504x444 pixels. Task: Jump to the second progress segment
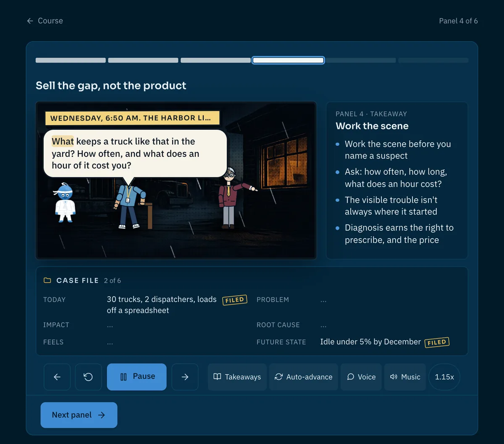(143, 60)
